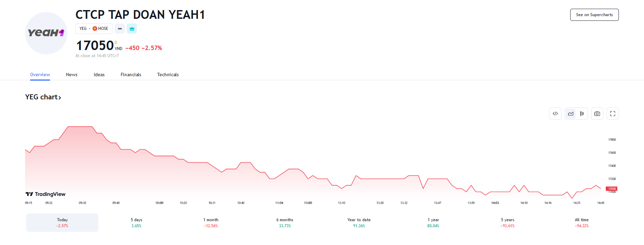Image resolution: width=644 pixels, height=245 pixels.
Task: Switch to area chart style
Action: 571,114
